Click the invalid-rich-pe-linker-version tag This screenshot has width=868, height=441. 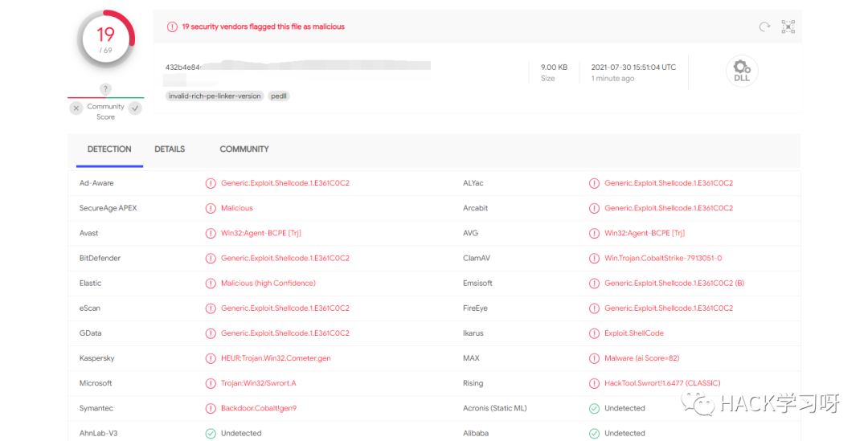215,96
